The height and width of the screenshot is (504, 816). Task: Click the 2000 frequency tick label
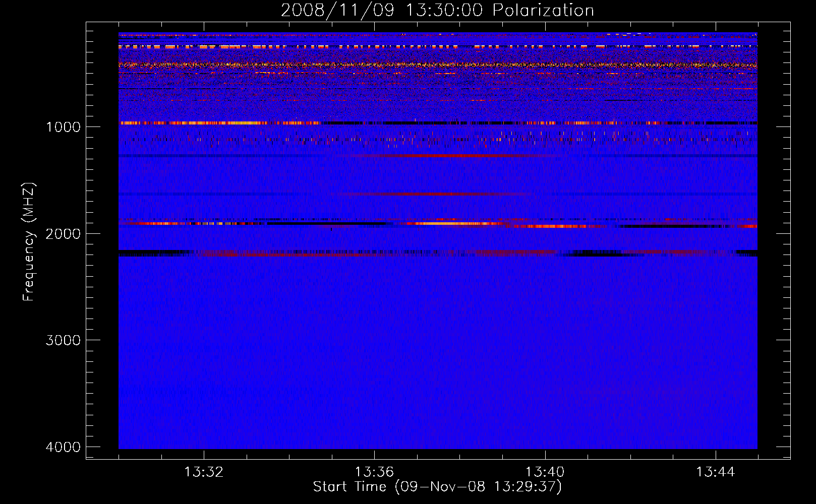(63, 234)
